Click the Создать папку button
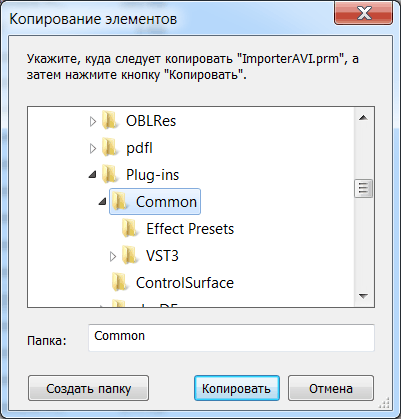401x419 pixels. 88,388
